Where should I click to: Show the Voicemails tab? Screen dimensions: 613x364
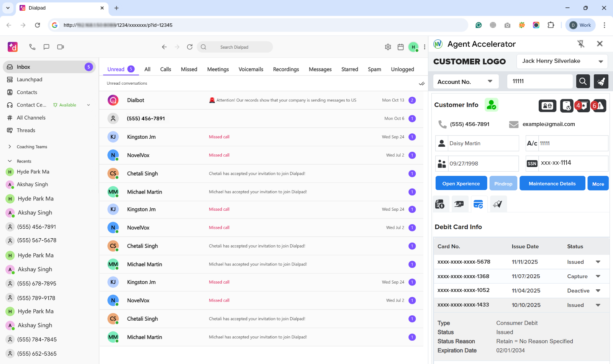pos(251,69)
